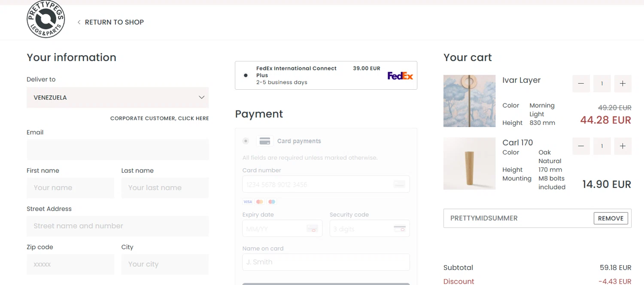Click the card payments icon
This screenshot has width=644, height=285.
click(265, 141)
